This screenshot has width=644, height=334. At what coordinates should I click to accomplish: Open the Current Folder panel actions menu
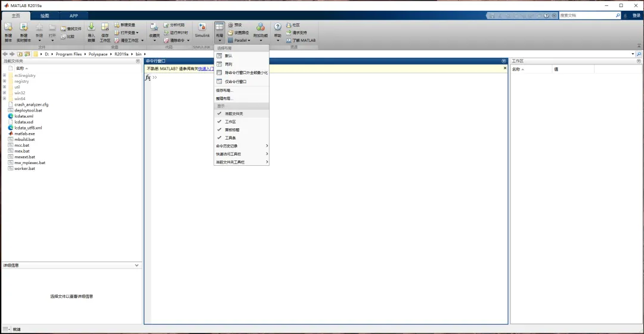click(x=138, y=61)
